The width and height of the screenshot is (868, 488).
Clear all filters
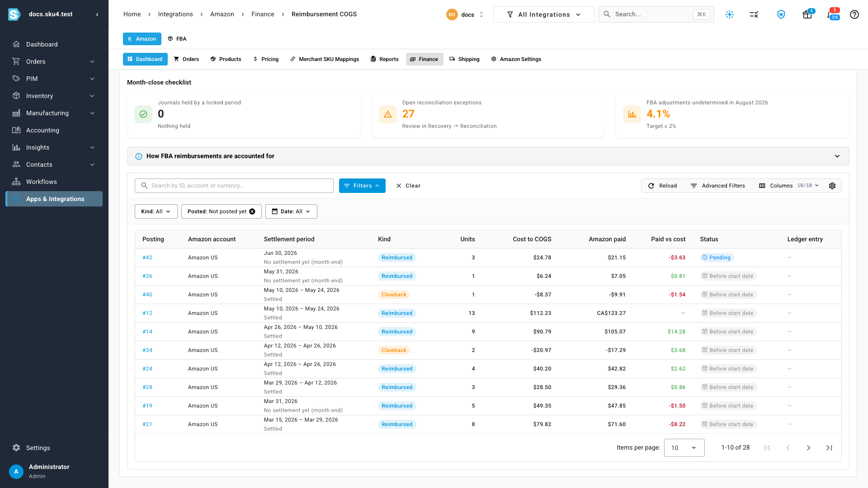(408, 186)
